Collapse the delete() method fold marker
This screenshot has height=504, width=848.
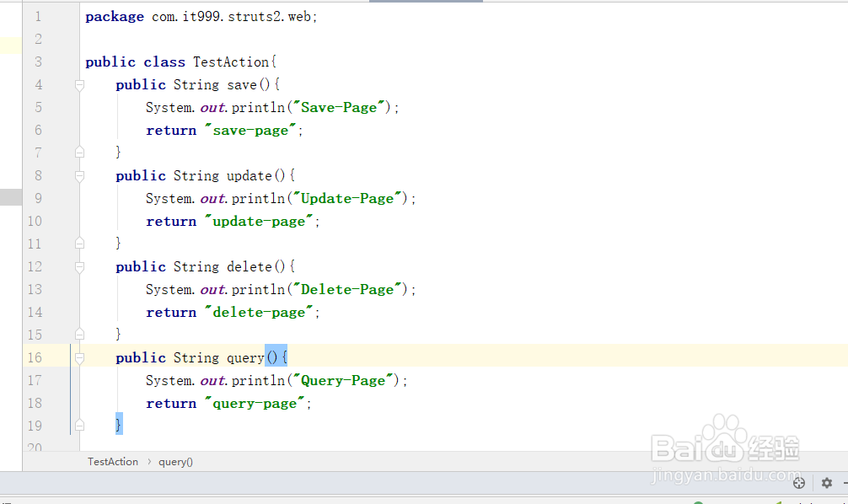pos(79,266)
